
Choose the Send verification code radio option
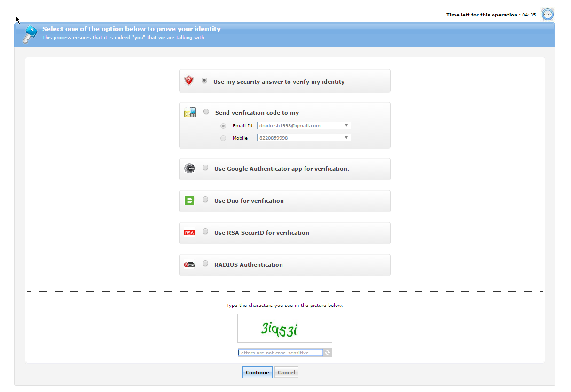[206, 112]
